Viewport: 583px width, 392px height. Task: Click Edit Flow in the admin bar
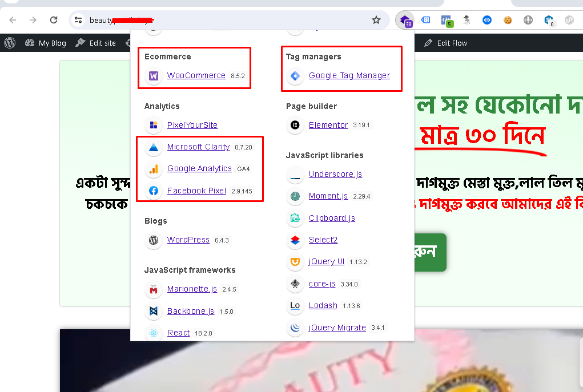coord(446,43)
